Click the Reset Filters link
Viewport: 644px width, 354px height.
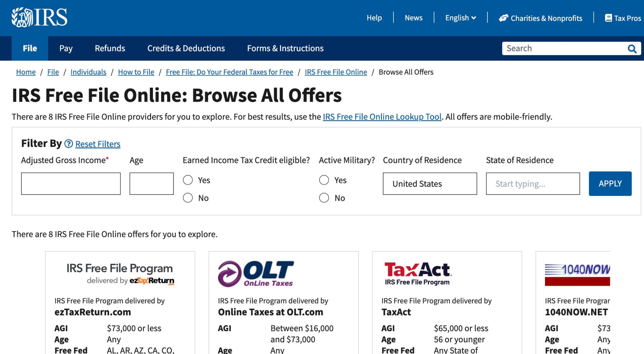pyautogui.click(x=98, y=144)
